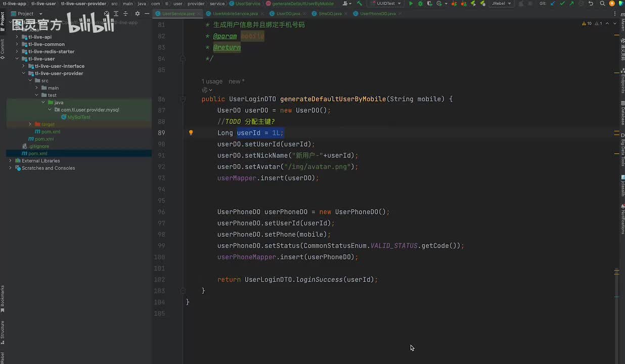This screenshot has height=364, width=625.
Task: Build project with hammer icon
Action: [360, 4]
